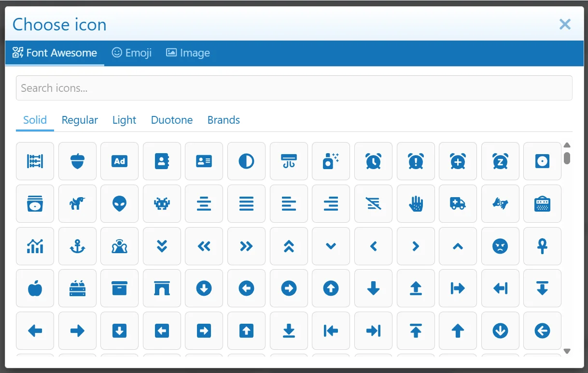This screenshot has width=588, height=373.
Task: Select the archway icon
Action: tap(162, 288)
